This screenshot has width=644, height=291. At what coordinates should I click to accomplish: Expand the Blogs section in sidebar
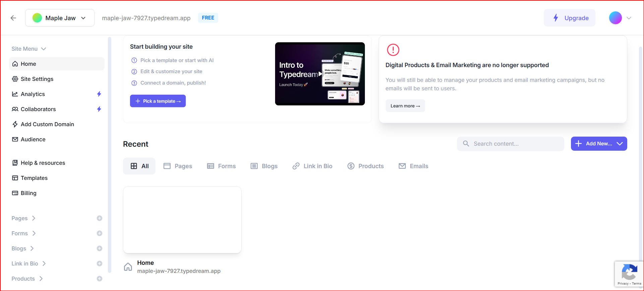tap(23, 248)
